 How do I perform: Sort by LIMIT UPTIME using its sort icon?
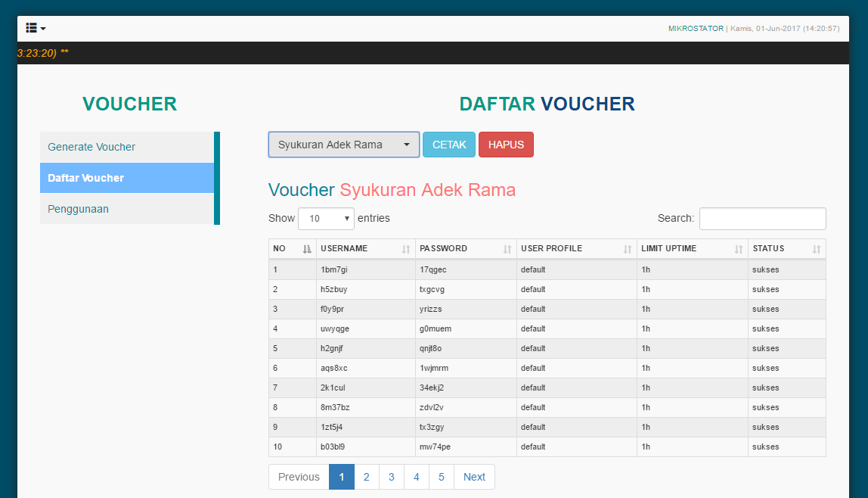tap(739, 248)
